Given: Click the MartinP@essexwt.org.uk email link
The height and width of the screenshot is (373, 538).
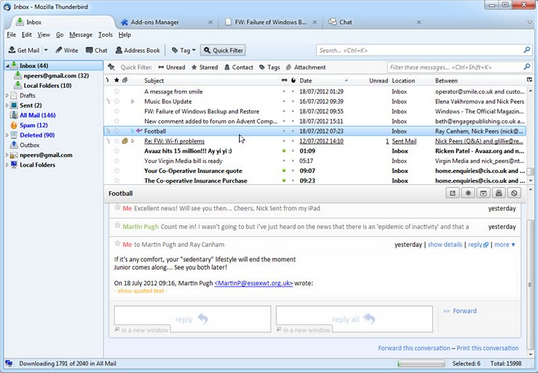Looking at the screenshot, I should click(x=254, y=283).
